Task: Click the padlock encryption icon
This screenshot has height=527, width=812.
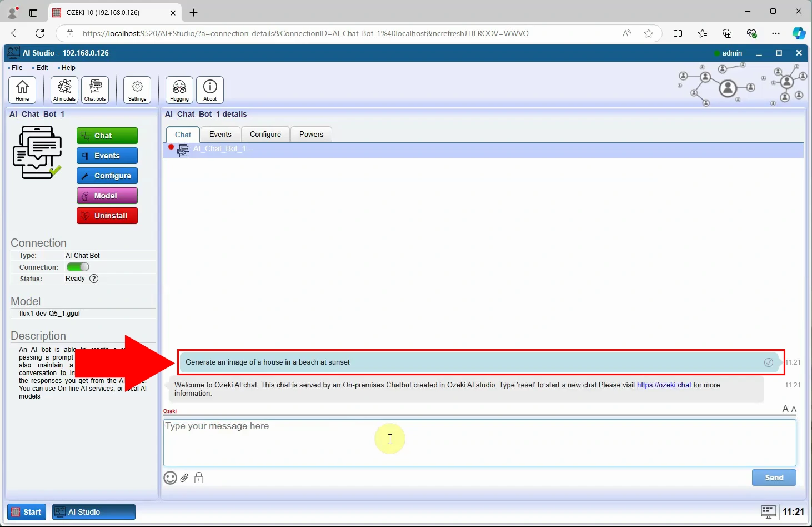Action: click(199, 478)
